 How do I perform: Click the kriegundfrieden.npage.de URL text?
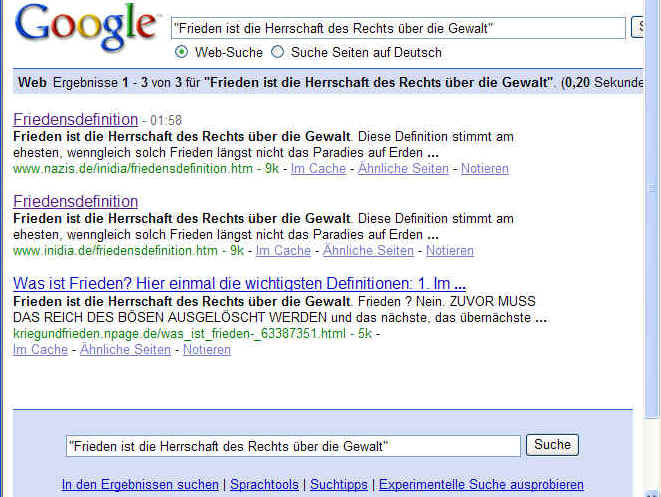[179, 333]
